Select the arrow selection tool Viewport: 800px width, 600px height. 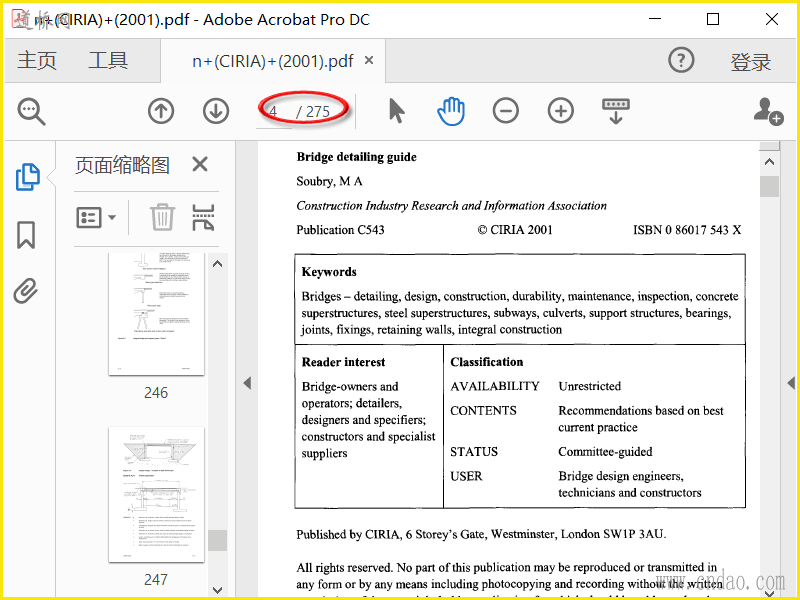[396, 111]
